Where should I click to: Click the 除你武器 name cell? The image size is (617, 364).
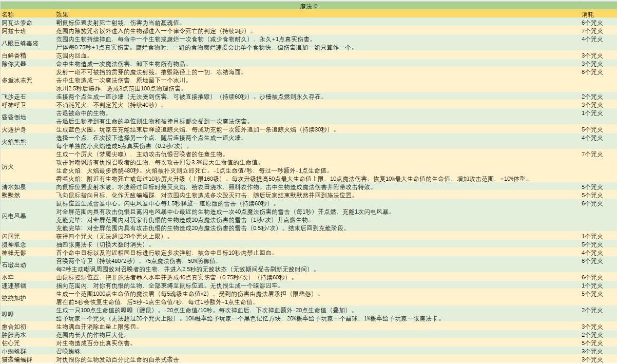(14, 64)
